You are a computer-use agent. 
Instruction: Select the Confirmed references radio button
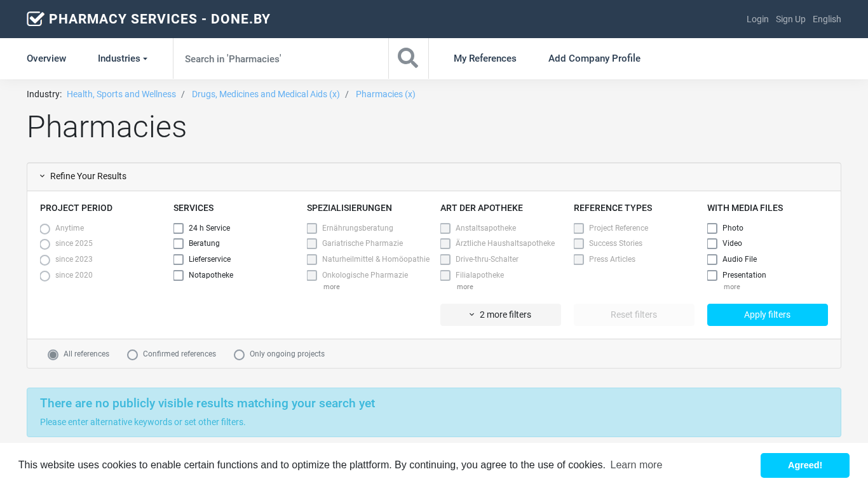pos(133,355)
